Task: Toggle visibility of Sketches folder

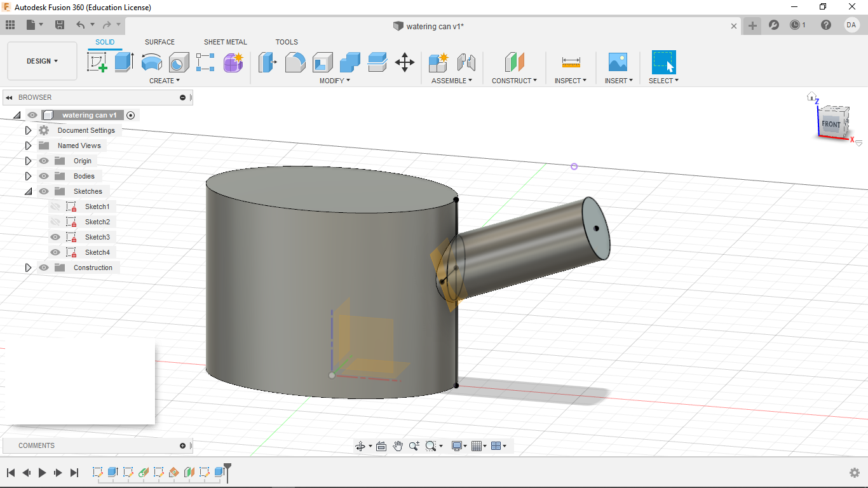Action: 44,191
